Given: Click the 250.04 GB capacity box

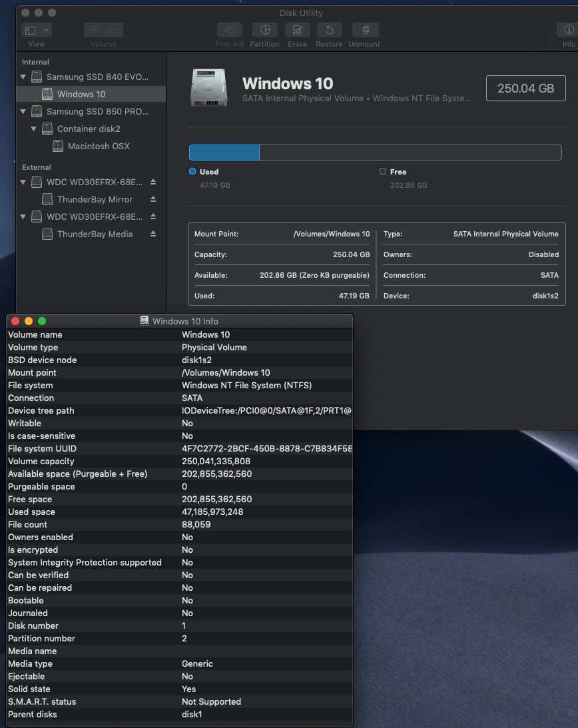Looking at the screenshot, I should click(525, 88).
